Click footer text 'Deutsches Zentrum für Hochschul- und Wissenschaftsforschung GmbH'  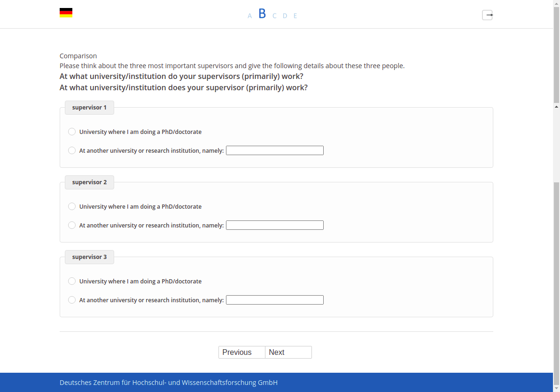(x=169, y=383)
